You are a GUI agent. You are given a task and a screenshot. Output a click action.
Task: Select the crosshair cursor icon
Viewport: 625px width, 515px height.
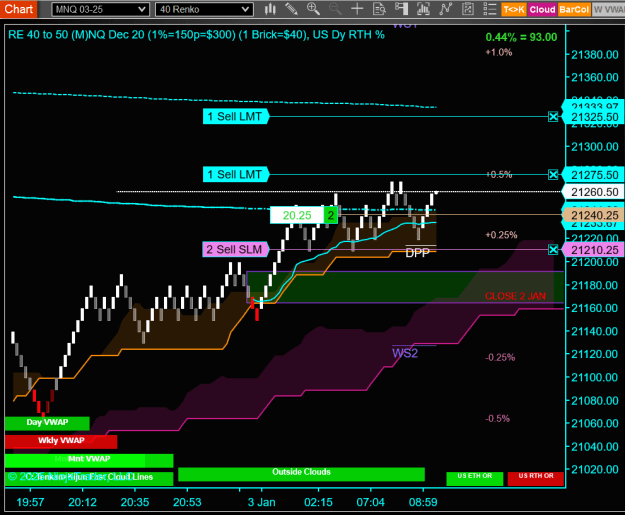[357, 9]
